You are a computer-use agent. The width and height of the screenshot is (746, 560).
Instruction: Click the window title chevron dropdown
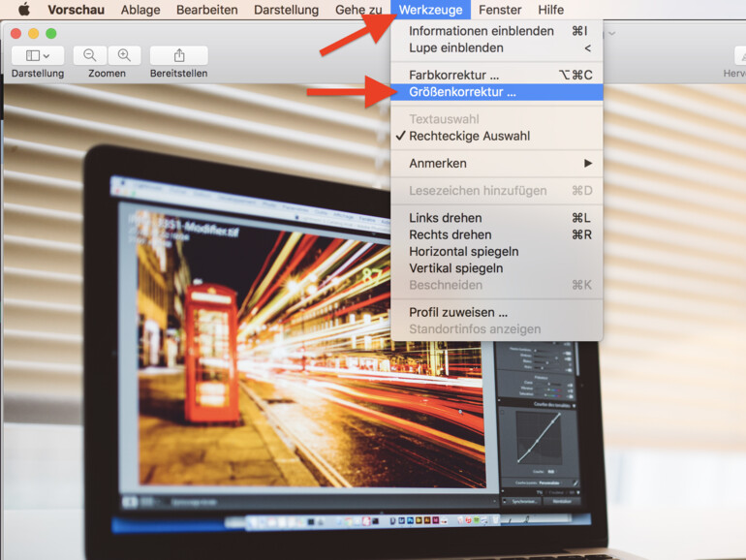612,33
